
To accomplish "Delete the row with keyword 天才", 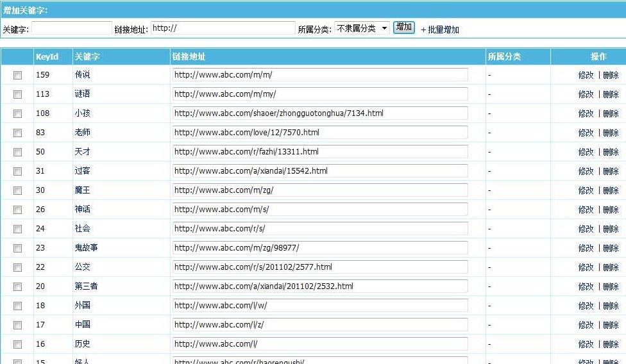I will pos(611,152).
